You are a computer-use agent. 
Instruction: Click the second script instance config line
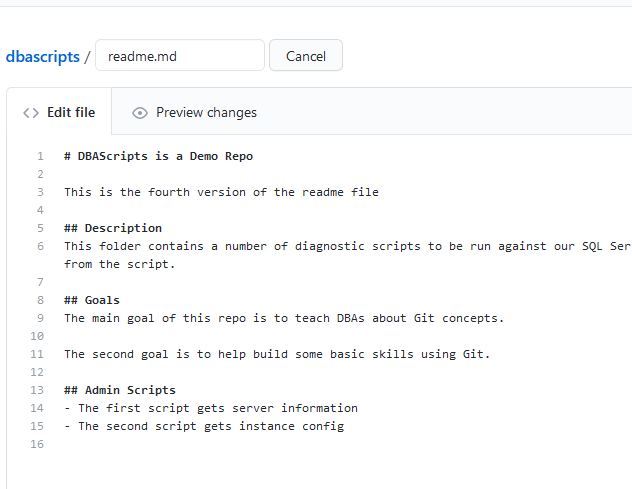pyautogui.click(x=204, y=426)
